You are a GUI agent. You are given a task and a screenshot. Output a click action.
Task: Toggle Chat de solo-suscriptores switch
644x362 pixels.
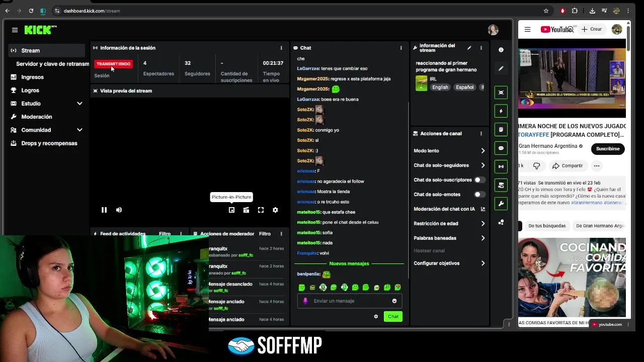[480, 180]
